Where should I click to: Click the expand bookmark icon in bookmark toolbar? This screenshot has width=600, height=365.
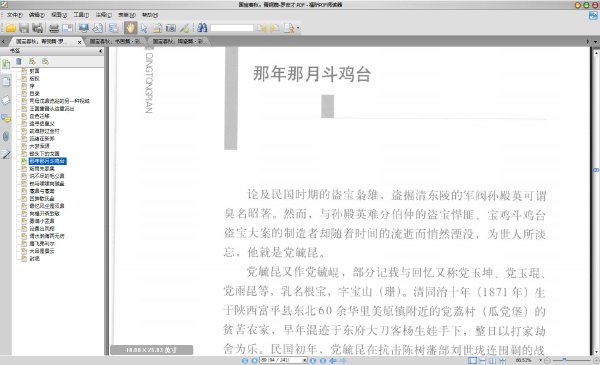(x=32, y=61)
